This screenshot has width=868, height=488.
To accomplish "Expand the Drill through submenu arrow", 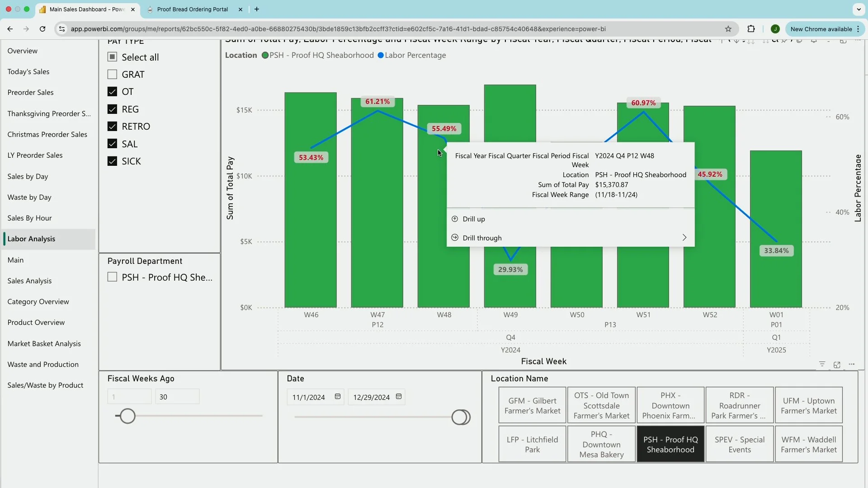I will click(684, 238).
